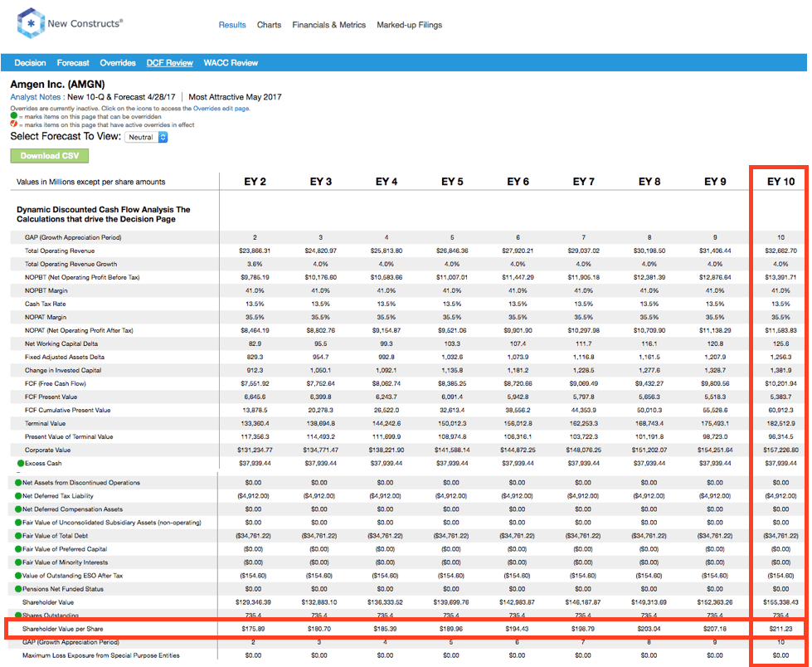Click EY 4 NOPAT value $9,154.87
This screenshot has width=812, height=667.
click(386, 330)
